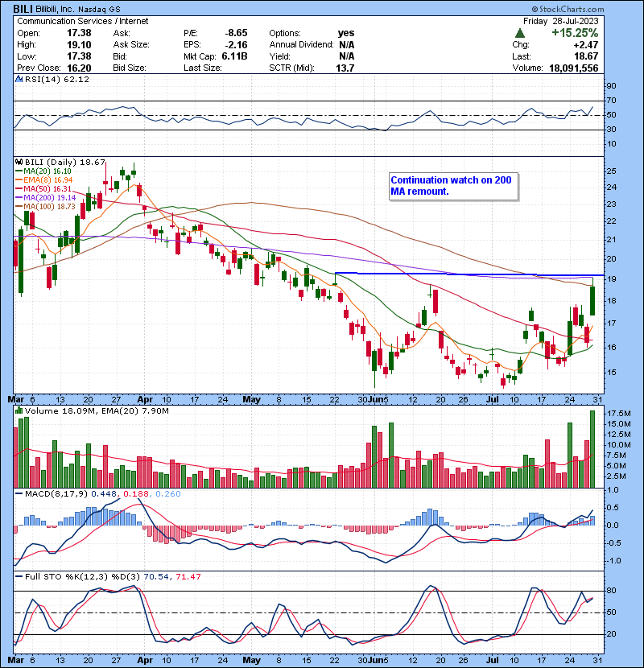Click the candlestick icon beside BILI (Daily)
The image size is (644, 668).
point(19,163)
